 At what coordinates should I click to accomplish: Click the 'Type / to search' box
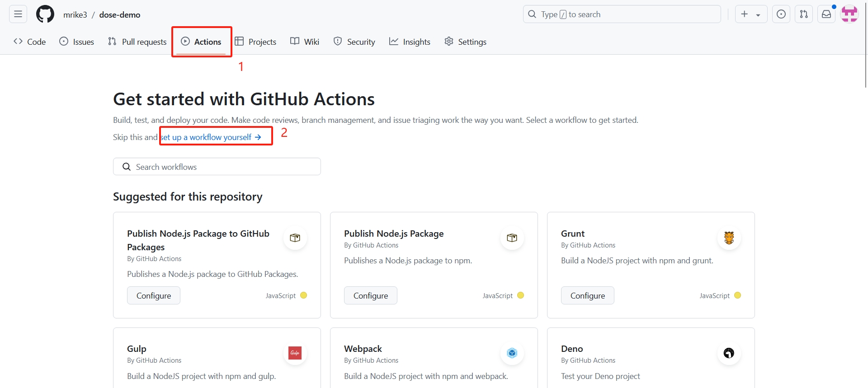[x=622, y=14]
